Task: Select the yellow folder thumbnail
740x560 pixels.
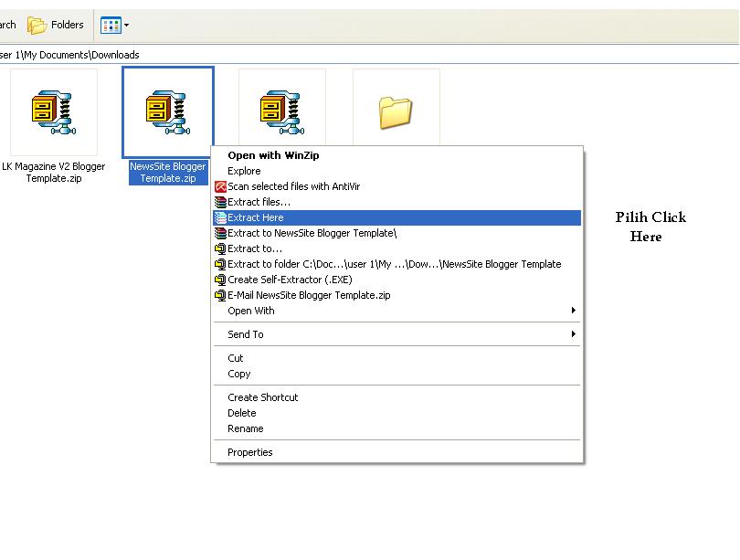Action: 396,112
